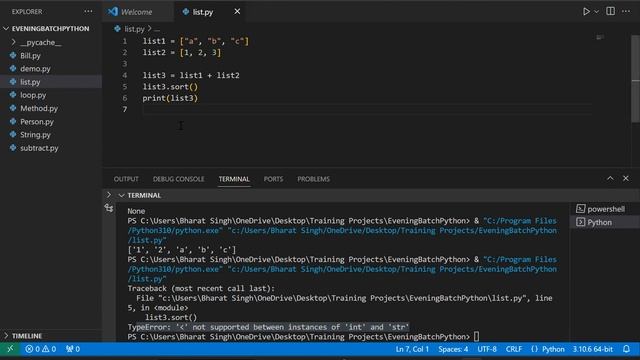Select interpreter 3.10.6 64-bit
This screenshot has height=360, width=640.
point(592,349)
